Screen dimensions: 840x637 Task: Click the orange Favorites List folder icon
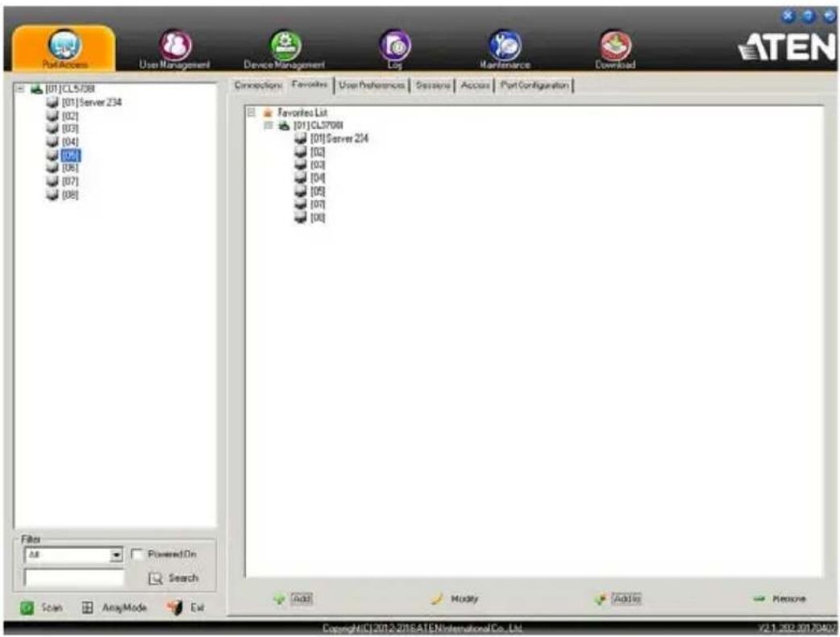(268, 113)
